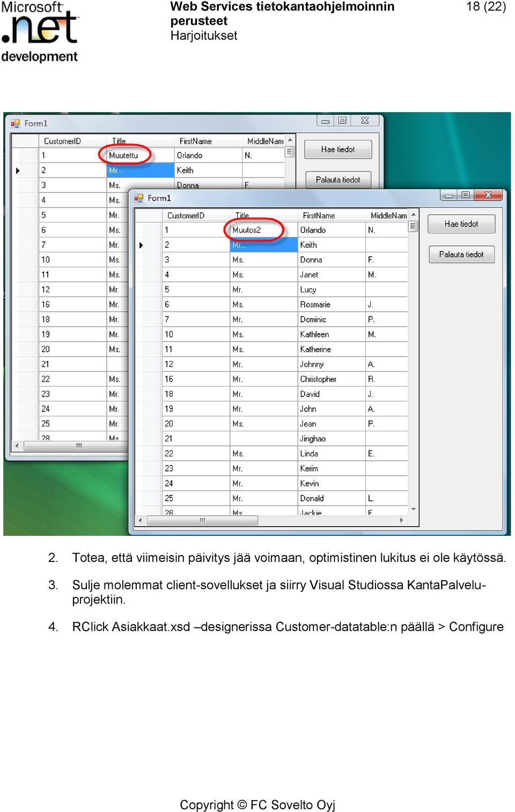
Task: Click the left arrow of the back grid's horizontal scrollbar
Action: click(x=17, y=446)
